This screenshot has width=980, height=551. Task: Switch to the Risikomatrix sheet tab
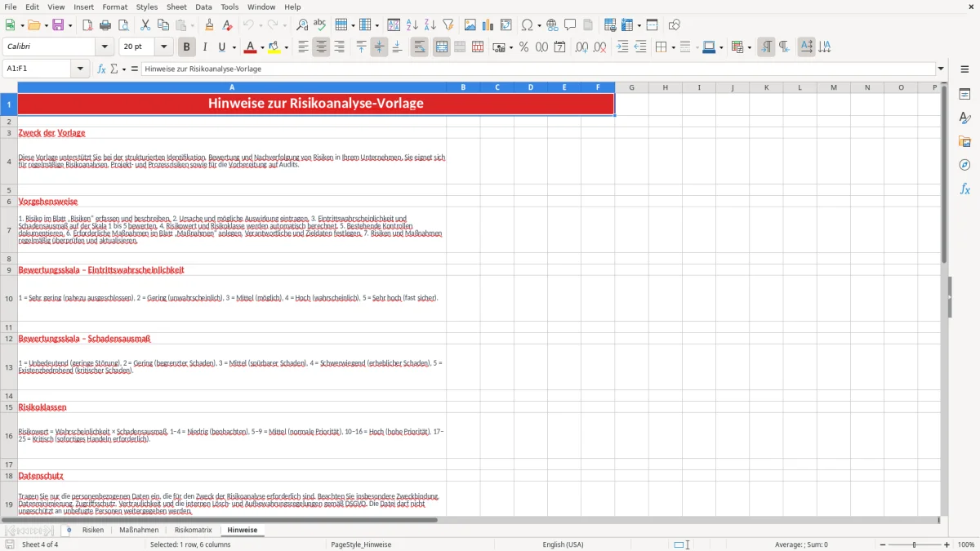[x=194, y=530]
